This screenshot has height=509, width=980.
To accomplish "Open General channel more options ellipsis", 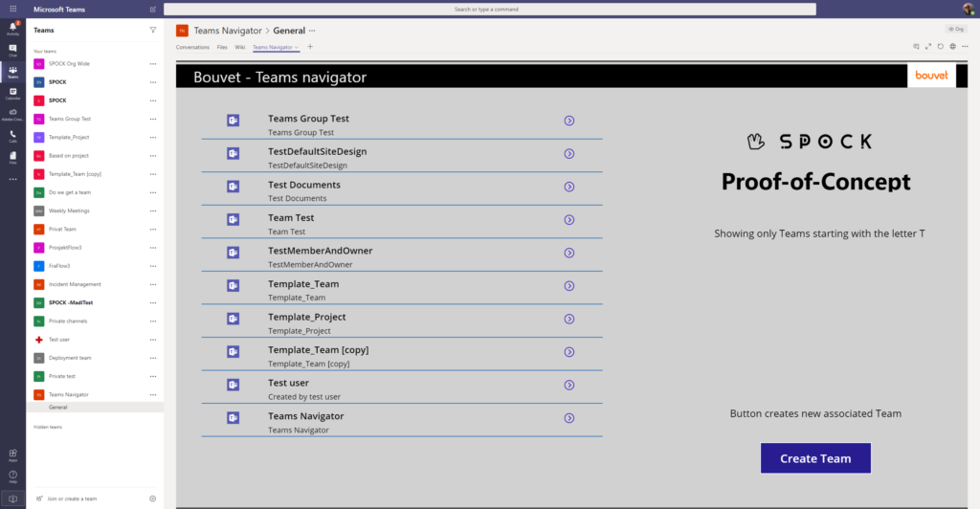I will coord(312,31).
